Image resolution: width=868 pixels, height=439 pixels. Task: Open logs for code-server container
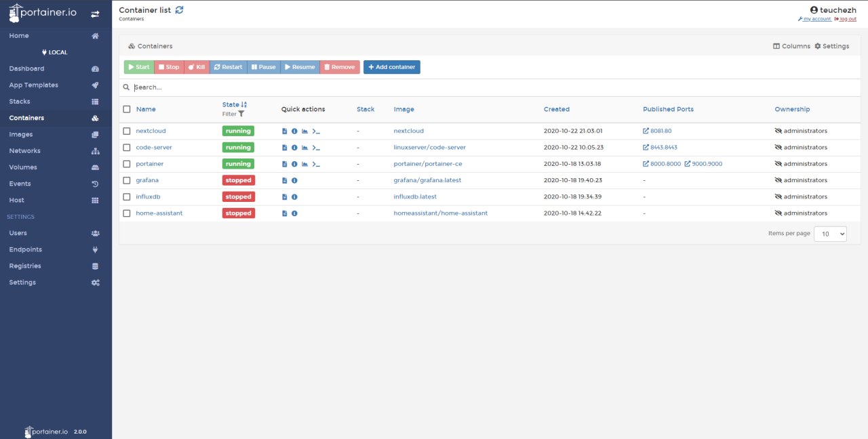click(285, 147)
